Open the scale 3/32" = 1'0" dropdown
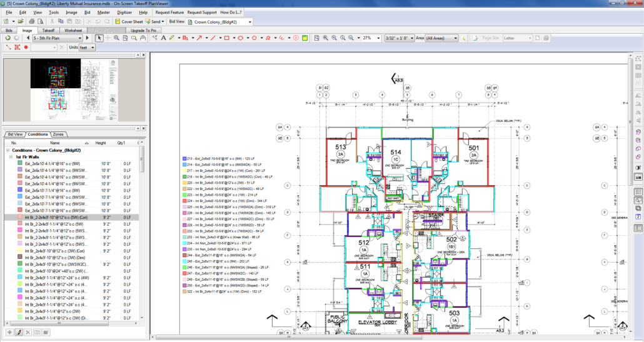 412,38
